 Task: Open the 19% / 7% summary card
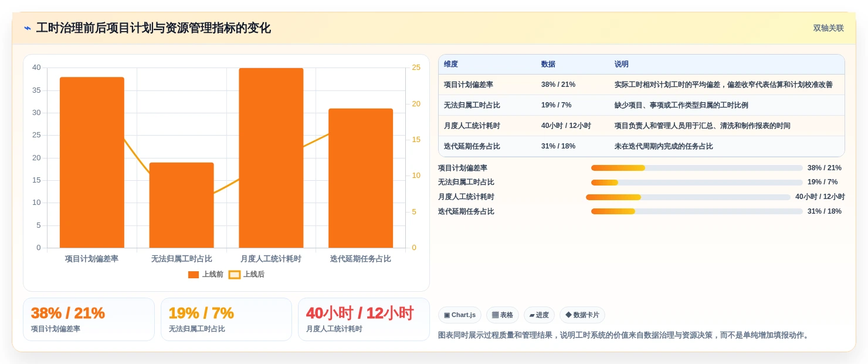pyautogui.click(x=226, y=319)
